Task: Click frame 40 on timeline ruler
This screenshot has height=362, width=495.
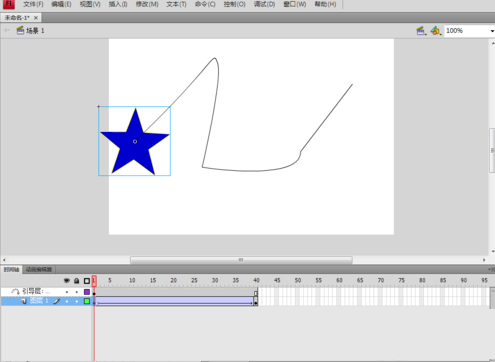Action: (x=256, y=281)
